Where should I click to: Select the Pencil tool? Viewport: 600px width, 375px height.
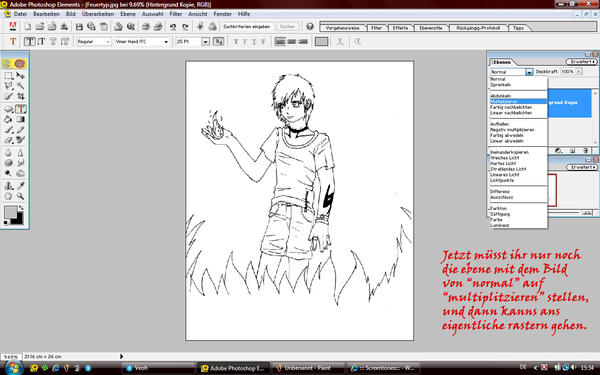coord(20,130)
